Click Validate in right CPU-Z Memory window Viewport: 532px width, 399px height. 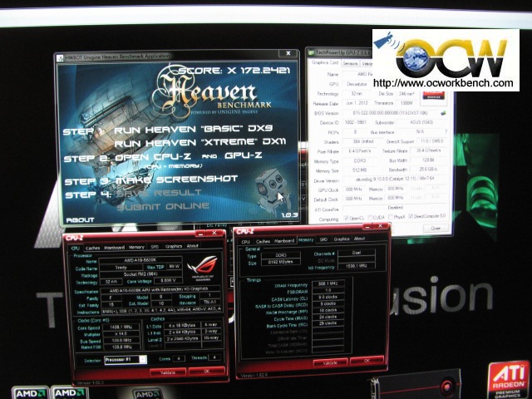(330, 363)
